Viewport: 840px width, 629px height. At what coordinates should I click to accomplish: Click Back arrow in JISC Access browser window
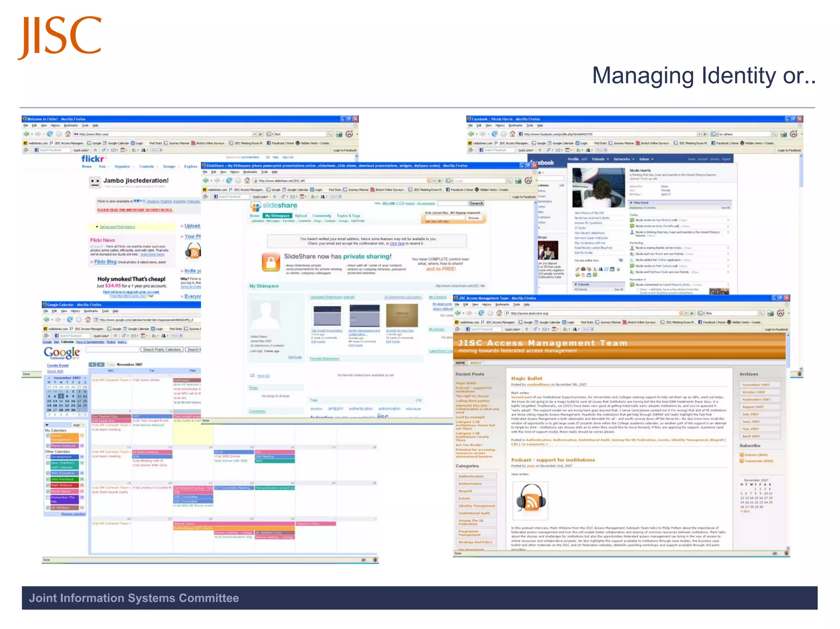click(458, 313)
